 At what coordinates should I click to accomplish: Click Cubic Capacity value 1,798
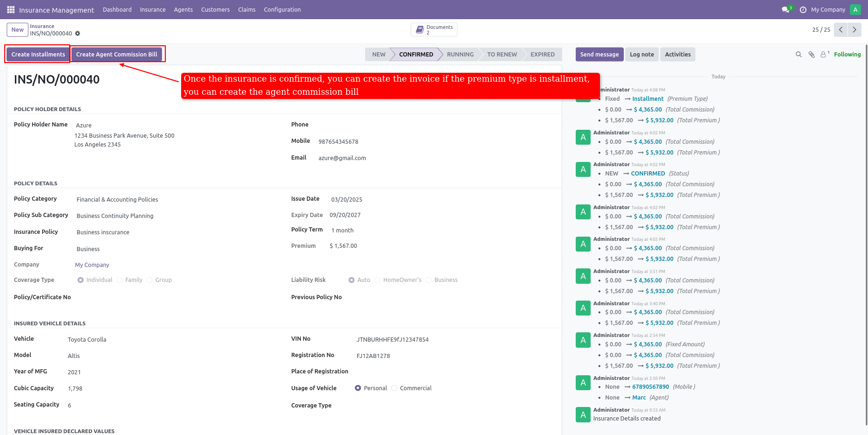tap(75, 389)
